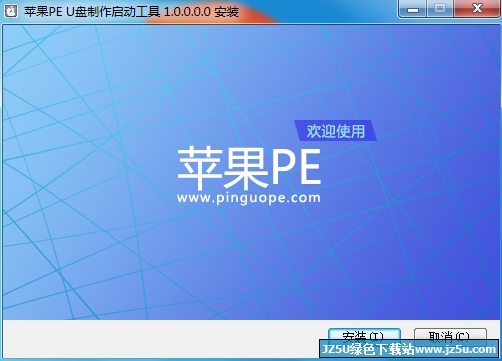The image size is (502, 361).
Task: Click the window title 苹果PE U盘制作启动工具 text
Action: (92, 12)
